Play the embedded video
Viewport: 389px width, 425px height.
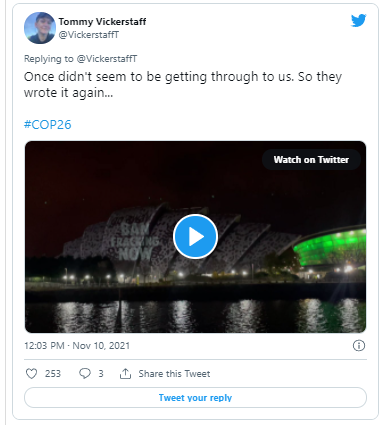(x=195, y=237)
